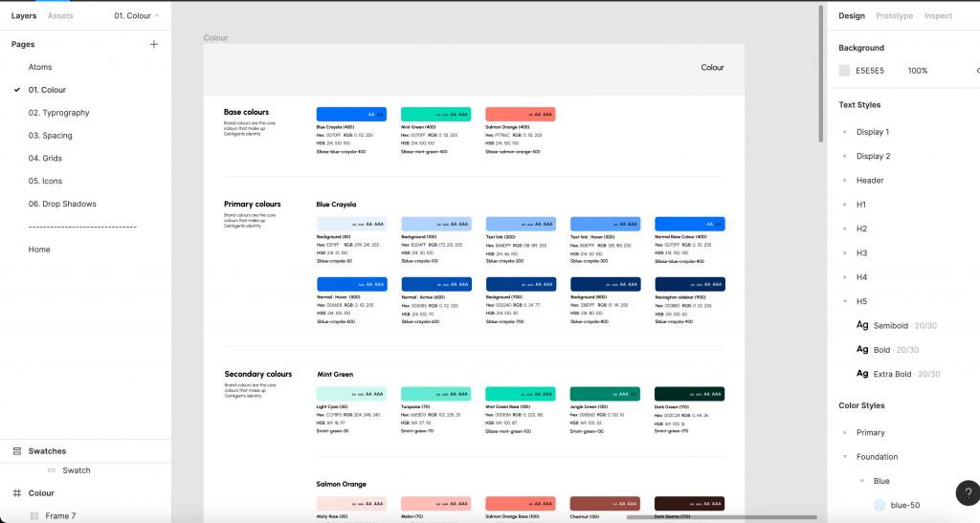Collapse the H5 text style group
Screen dimensions: 980x523
coord(844,301)
